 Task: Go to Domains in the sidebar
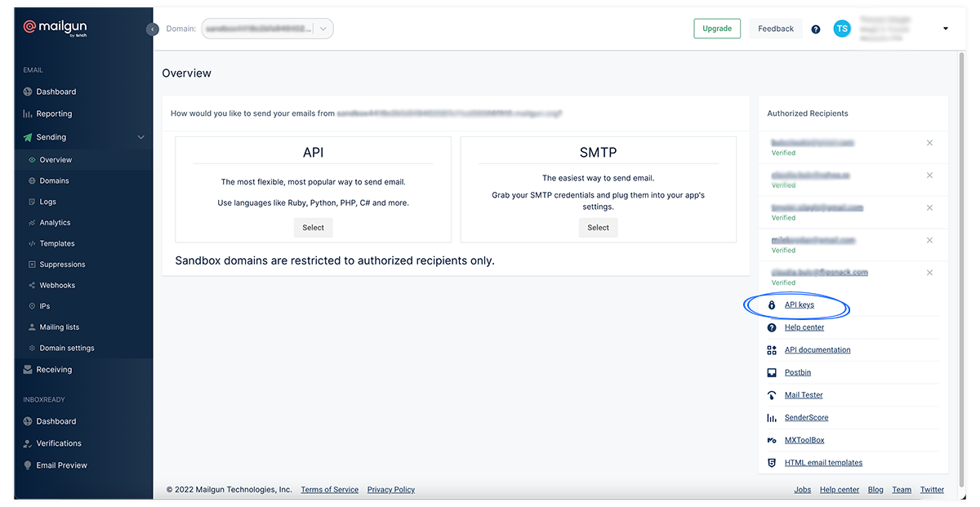coord(54,180)
